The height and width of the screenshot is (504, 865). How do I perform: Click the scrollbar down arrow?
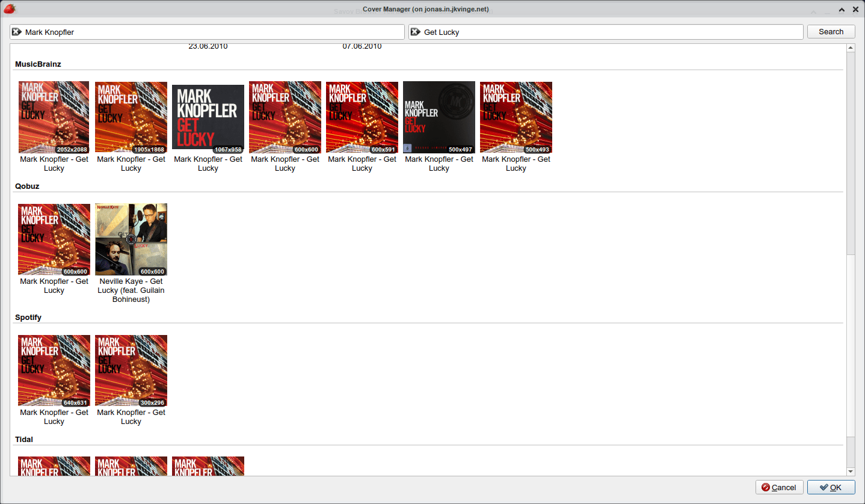click(851, 471)
